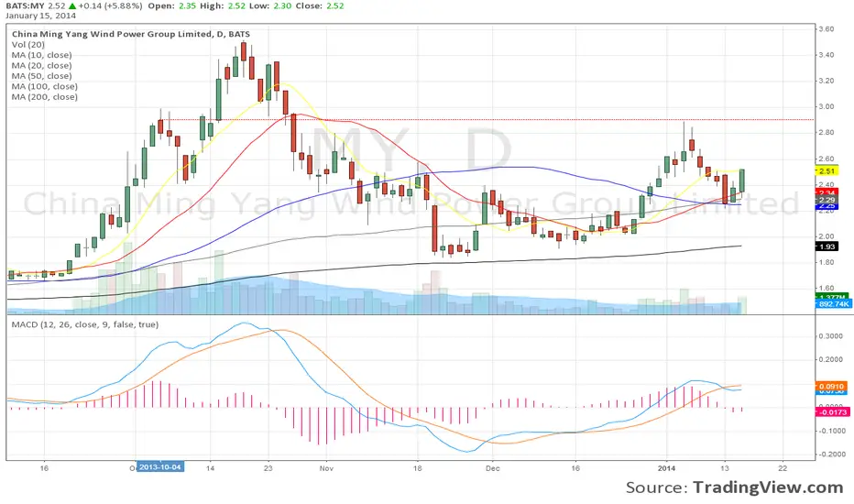Click the MA (50, close) indicator label
The width and height of the screenshot is (854, 504).
point(41,76)
